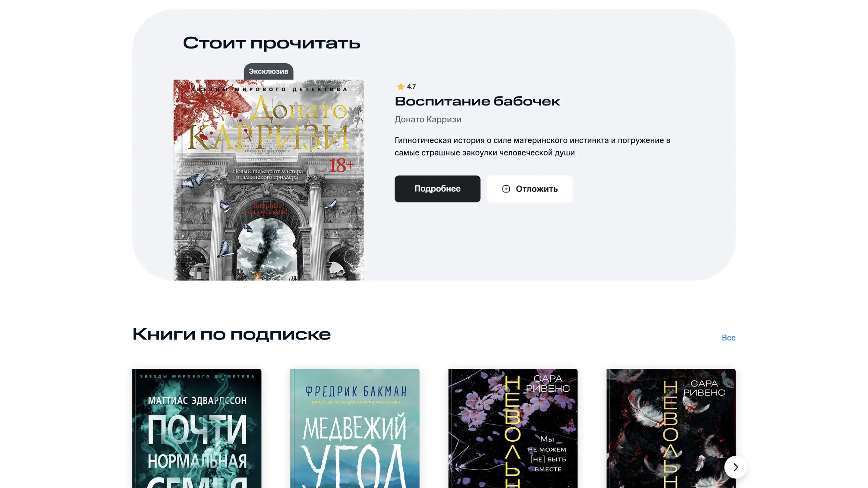Image resolution: width=868 pixels, height=488 pixels.
Task: Click the featured Донато Карризи book cover
Action: coord(269,180)
